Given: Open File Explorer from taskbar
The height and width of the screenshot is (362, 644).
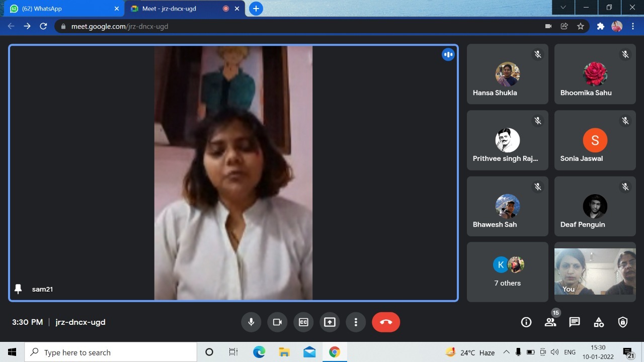Looking at the screenshot, I should [x=284, y=352].
